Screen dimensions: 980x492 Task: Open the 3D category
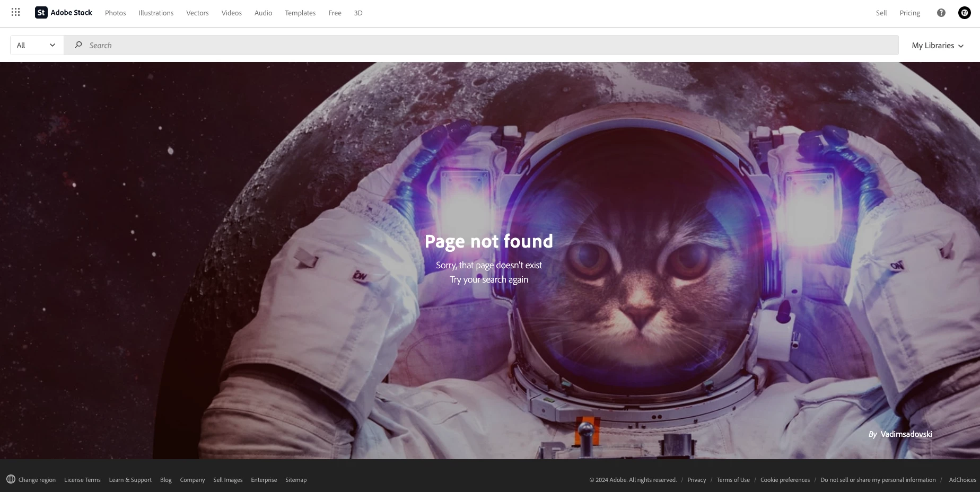(x=358, y=13)
